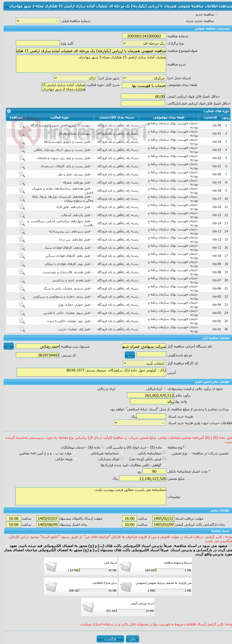
Task: Open view icon for row rra-24
Action: [x=21, y=142]
